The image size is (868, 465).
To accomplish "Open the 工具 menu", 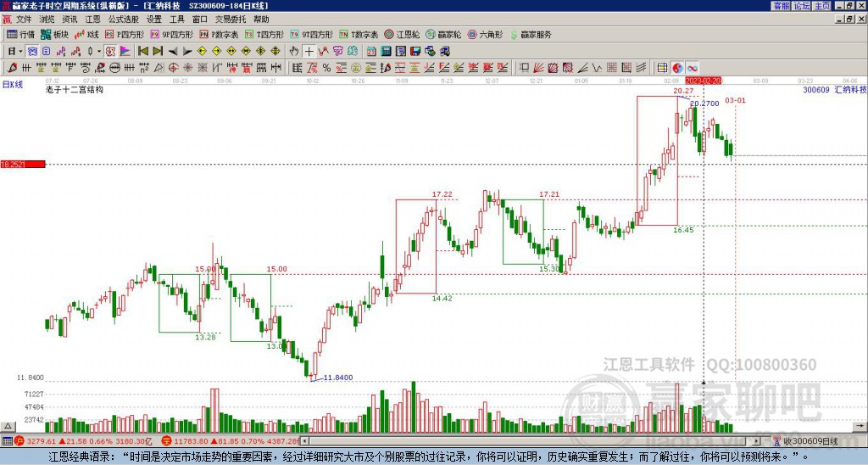I will click(x=177, y=20).
